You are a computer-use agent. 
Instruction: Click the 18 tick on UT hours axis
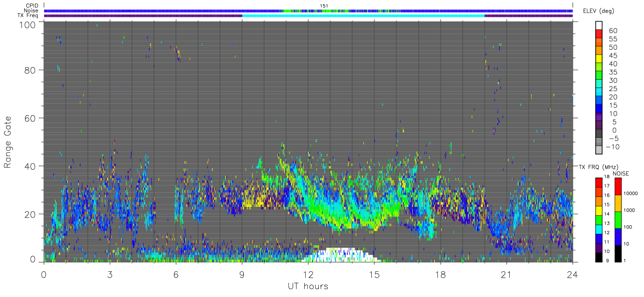(x=440, y=274)
